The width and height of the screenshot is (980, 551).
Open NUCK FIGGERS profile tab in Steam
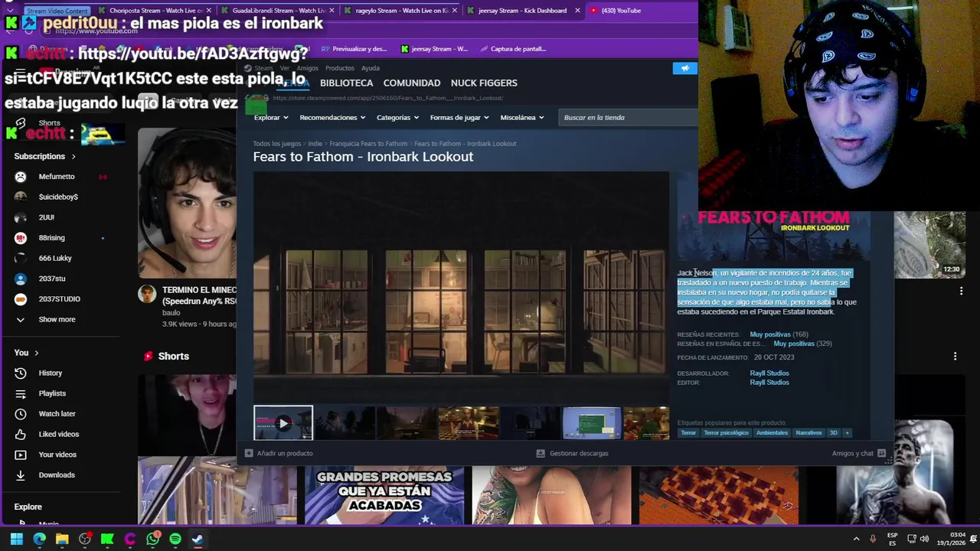tap(484, 83)
